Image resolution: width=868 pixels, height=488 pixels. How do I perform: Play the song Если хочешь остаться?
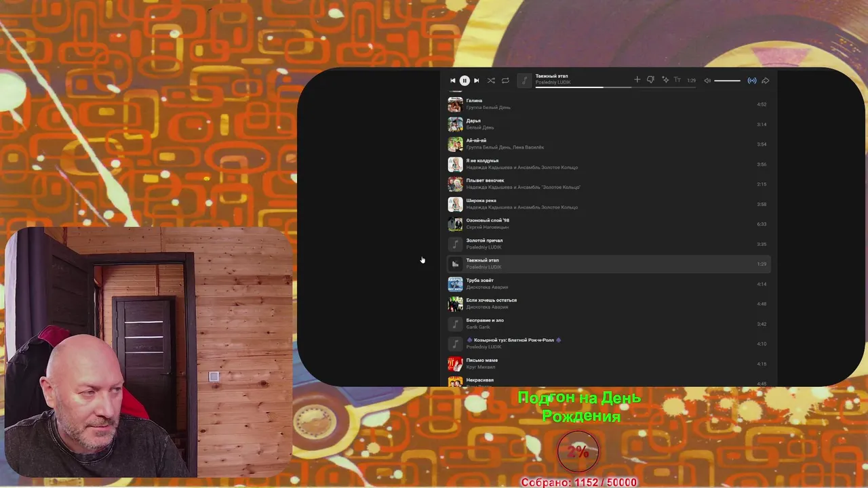coord(492,300)
